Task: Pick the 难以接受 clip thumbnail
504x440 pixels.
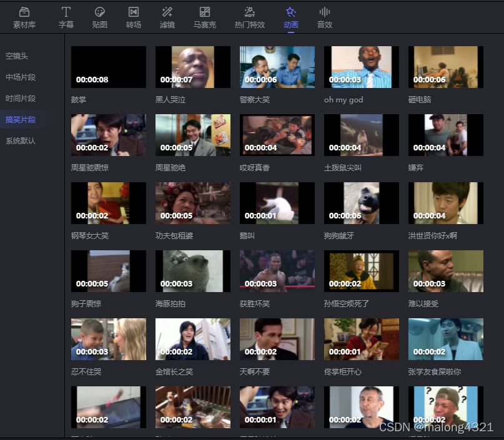Action: (x=446, y=271)
